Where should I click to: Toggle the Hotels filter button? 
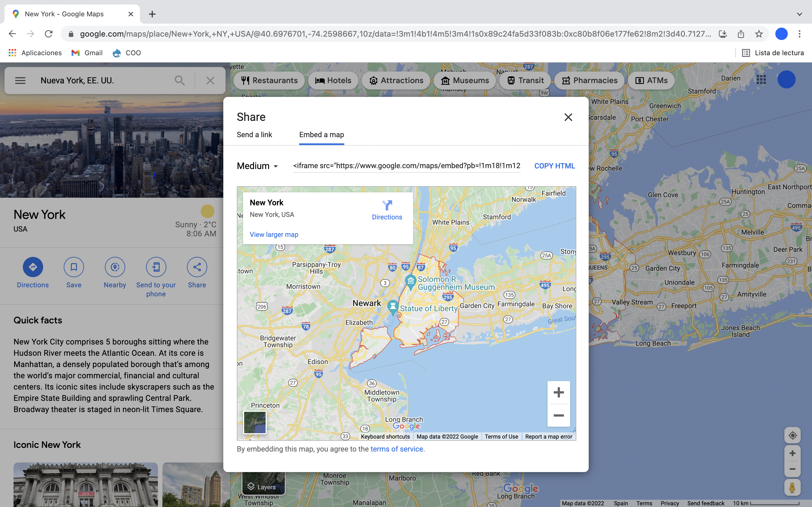coord(332,81)
